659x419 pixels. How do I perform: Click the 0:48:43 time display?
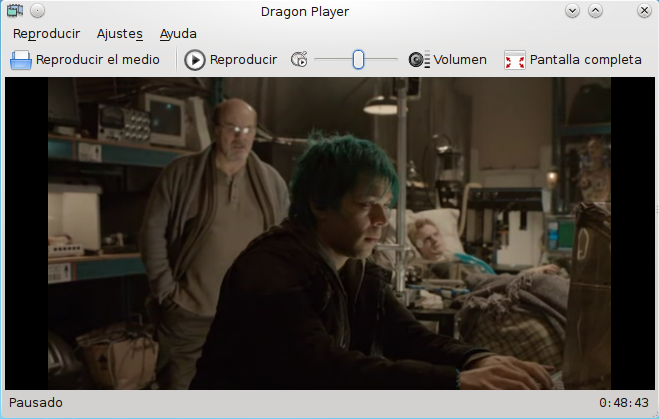coord(625,403)
